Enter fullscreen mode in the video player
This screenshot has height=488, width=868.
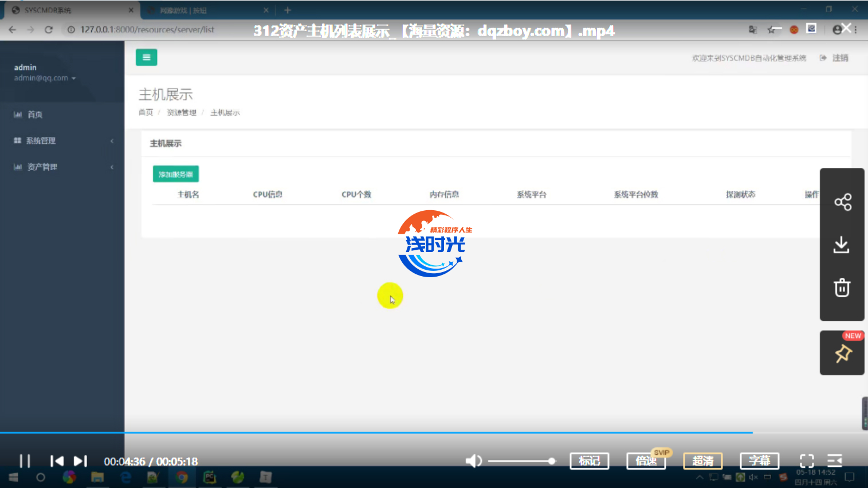tap(807, 461)
